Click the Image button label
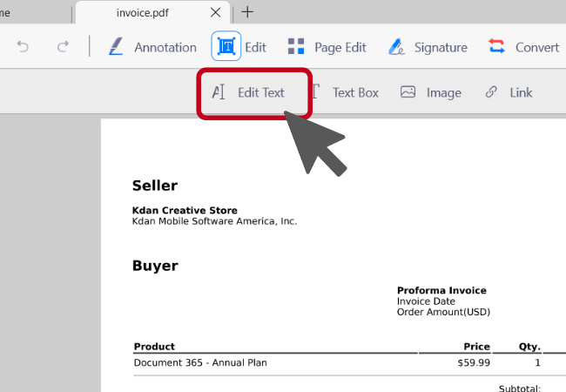 coord(444,93)
